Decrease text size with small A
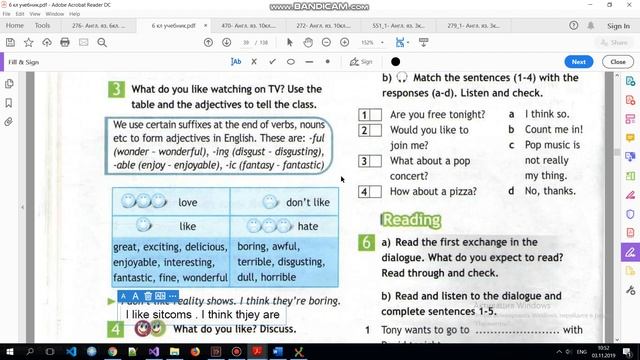 point(123,296)
